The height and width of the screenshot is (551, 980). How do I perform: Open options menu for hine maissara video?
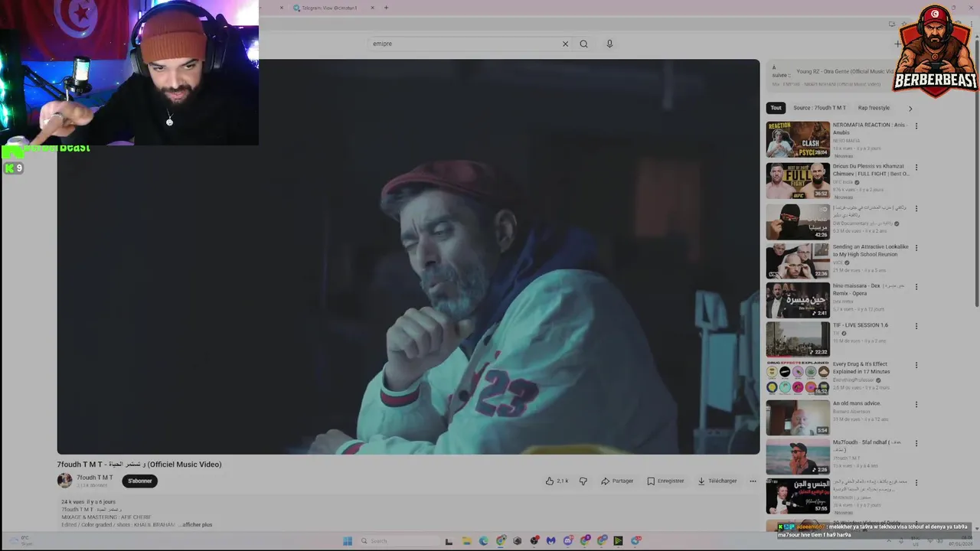[916, 287]
